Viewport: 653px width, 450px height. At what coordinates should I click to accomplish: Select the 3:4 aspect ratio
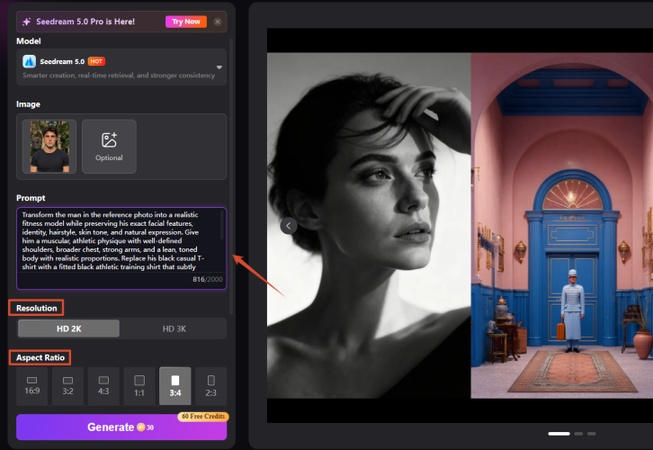point(175,385)
